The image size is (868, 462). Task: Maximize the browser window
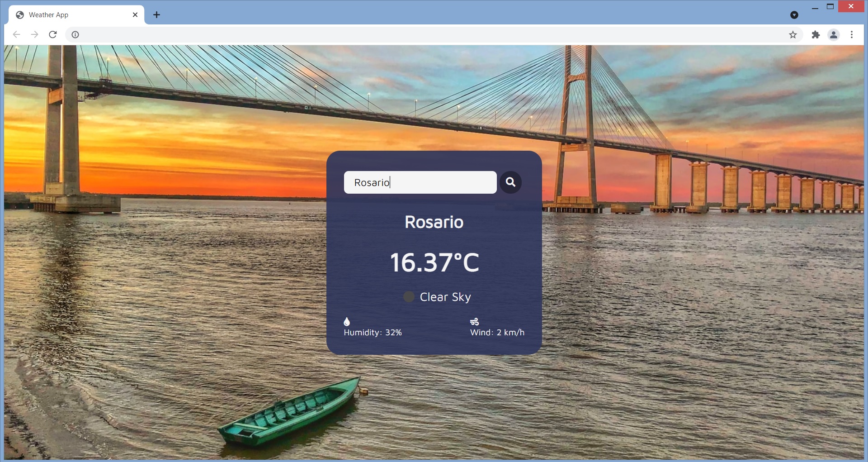pos(830,6)
